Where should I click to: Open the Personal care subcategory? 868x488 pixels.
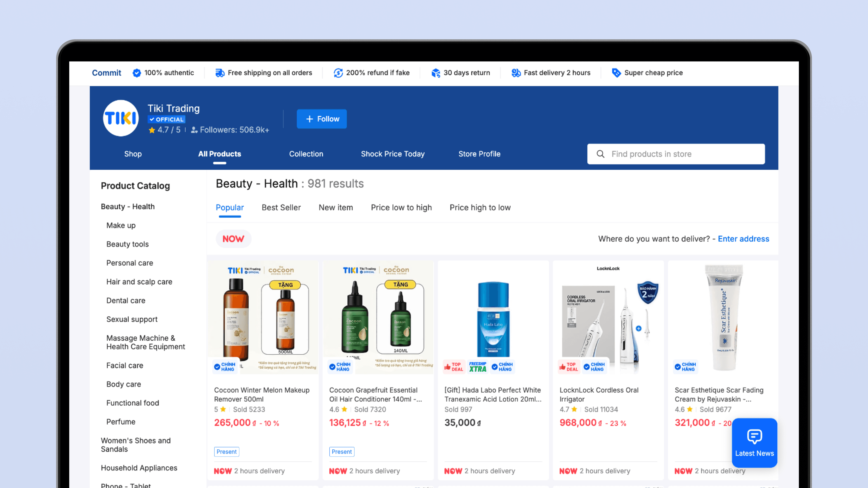click(130, 263)
